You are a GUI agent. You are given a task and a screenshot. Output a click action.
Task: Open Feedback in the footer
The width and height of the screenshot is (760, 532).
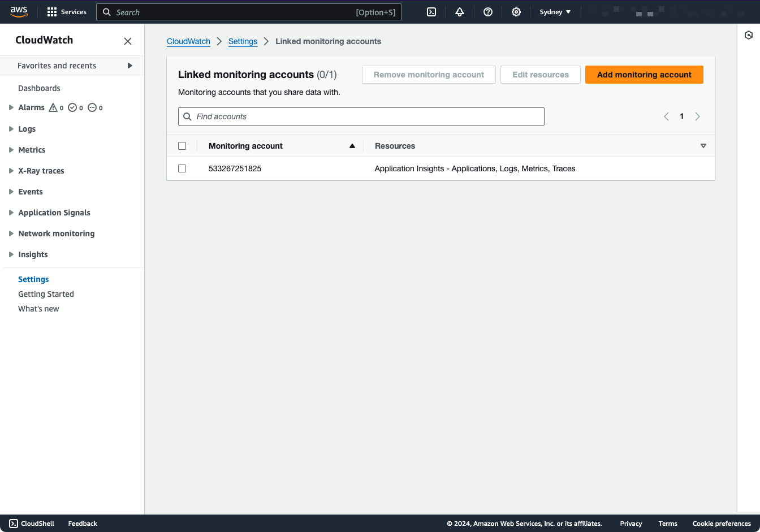coord(83,524)
